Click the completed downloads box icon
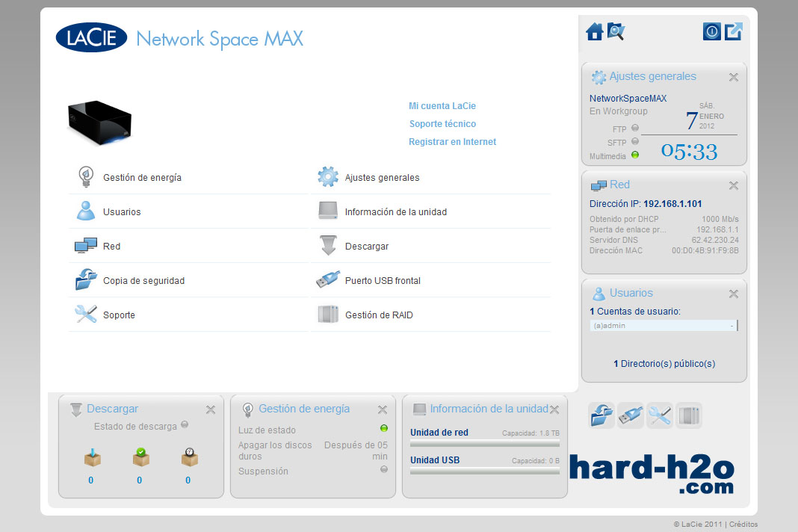The image size is (798, 532). click(x=141, y=458)
